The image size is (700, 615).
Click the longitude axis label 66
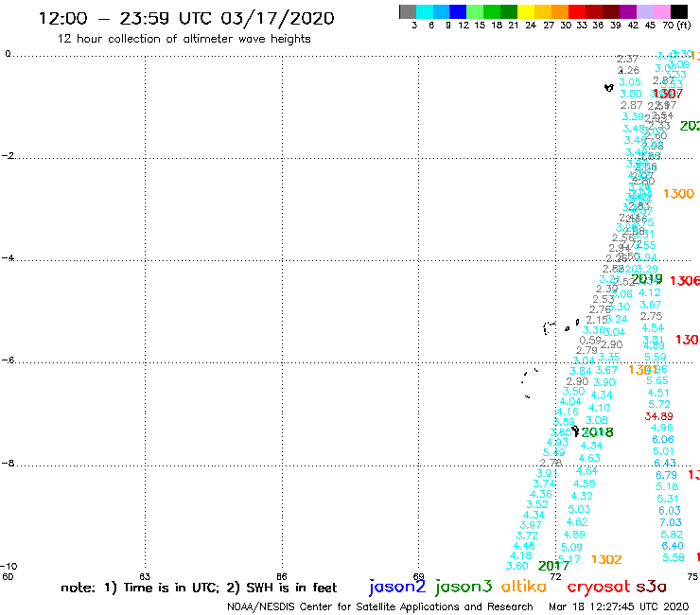[x=282, y=576]
